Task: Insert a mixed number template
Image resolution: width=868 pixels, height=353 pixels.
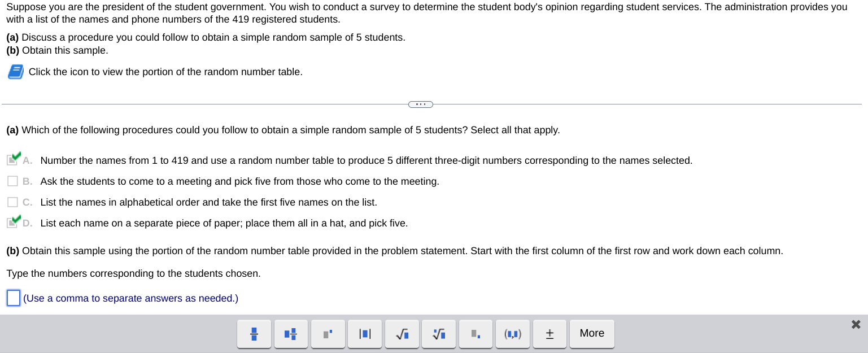Action: coord(291,334)
